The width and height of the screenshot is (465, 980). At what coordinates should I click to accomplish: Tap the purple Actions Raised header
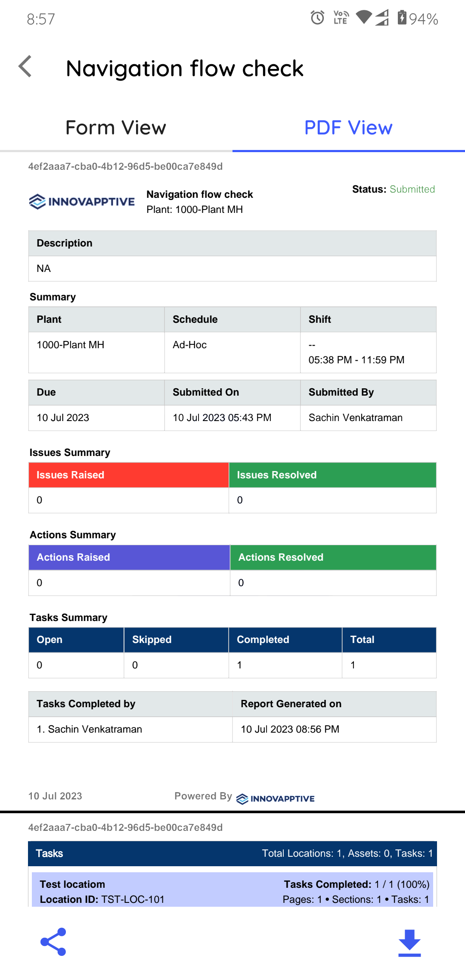tap(129, 557)
